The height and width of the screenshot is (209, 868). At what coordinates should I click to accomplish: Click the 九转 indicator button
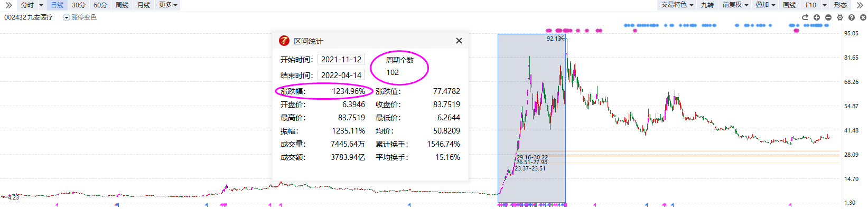coord(707,5)
